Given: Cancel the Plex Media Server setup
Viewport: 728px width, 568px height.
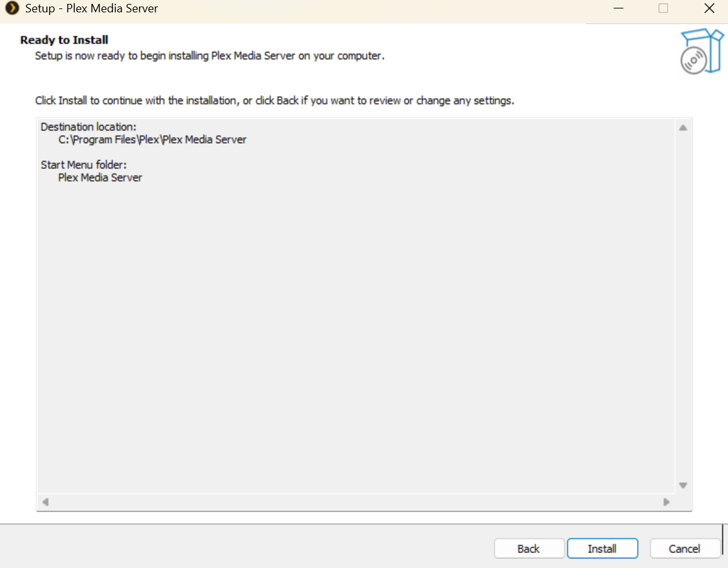Looking at the screenshot, I should [x=684, y=549].
